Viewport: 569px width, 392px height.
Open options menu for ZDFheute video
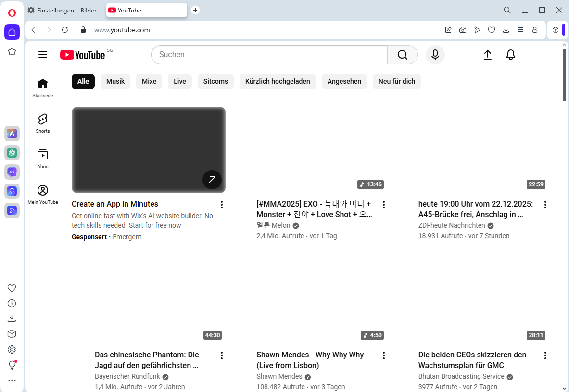coord(545,205)
